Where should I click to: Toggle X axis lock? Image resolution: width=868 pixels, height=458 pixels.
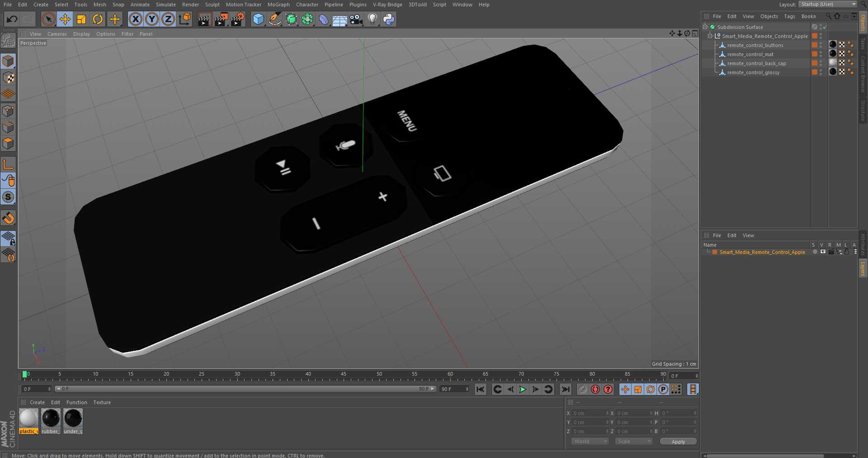(x=135, y=19)
